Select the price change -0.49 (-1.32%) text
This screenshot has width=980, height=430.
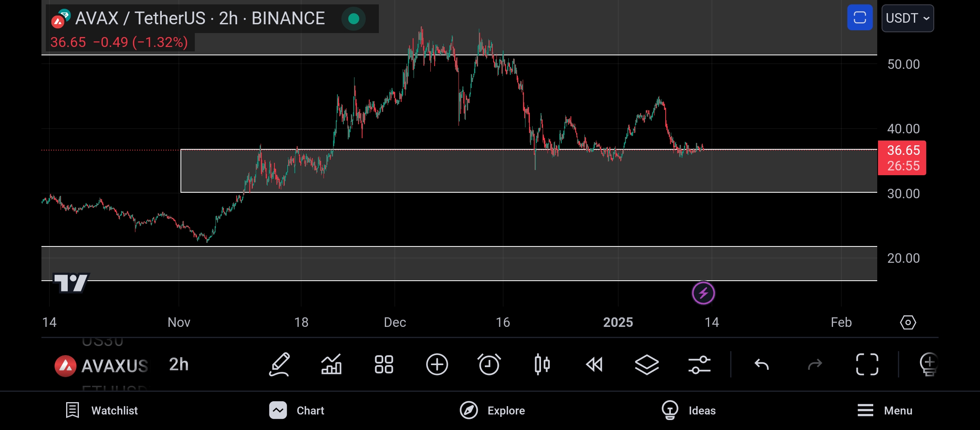140,42
